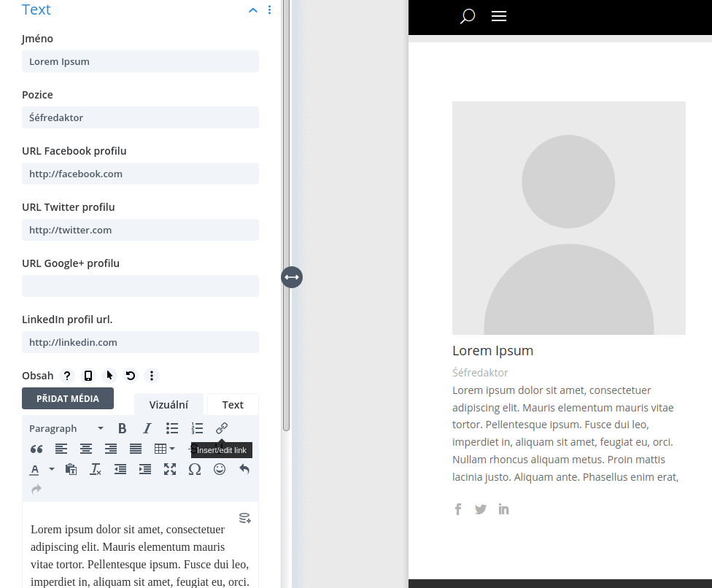Open Obsah field more options menu
The image size is (712, 588).
[x=152, y=376]
